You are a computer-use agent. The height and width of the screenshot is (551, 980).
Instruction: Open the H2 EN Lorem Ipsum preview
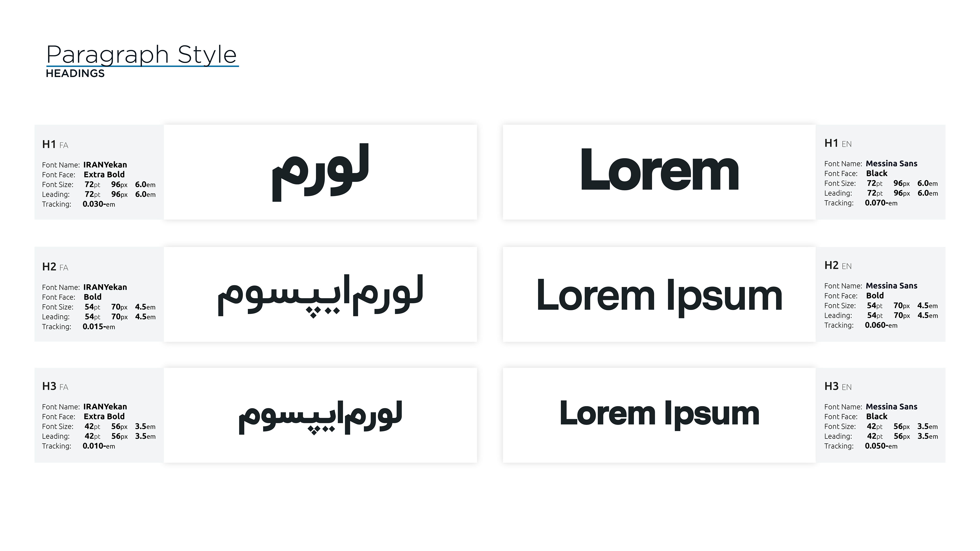pyautogui.click(x=659, y=294)
